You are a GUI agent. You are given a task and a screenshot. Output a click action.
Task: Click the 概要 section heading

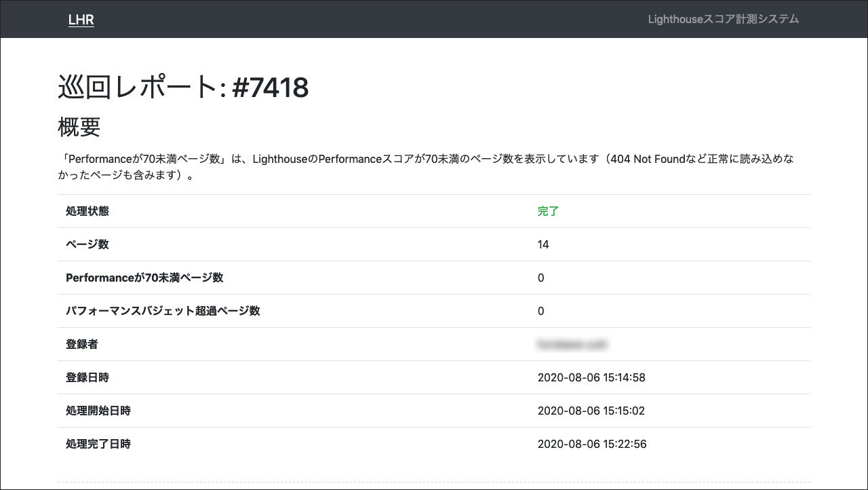click(x=79, y=127)
